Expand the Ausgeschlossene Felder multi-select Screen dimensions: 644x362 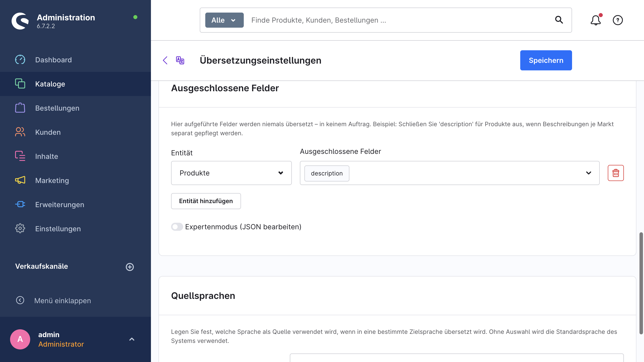pyautogui.click(x=589, y=173)
